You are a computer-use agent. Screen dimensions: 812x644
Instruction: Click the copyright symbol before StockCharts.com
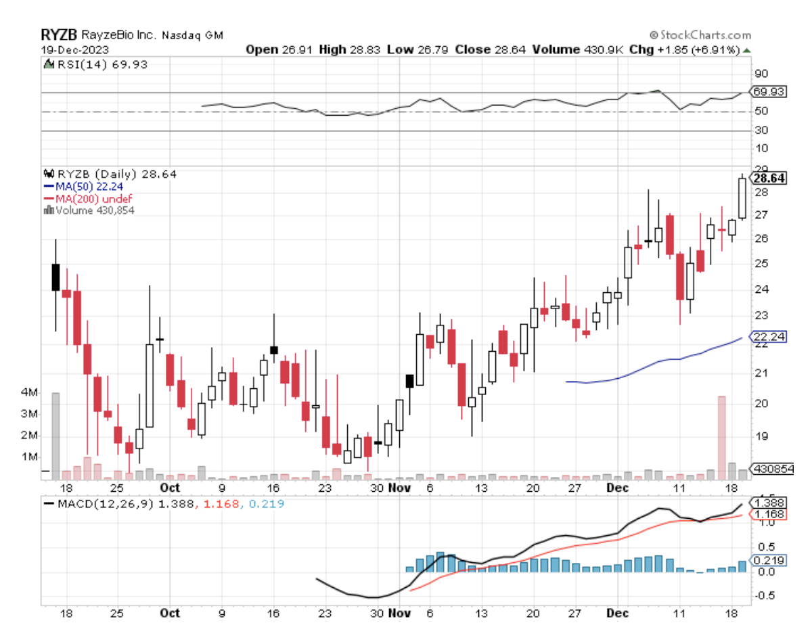(653, 35)
